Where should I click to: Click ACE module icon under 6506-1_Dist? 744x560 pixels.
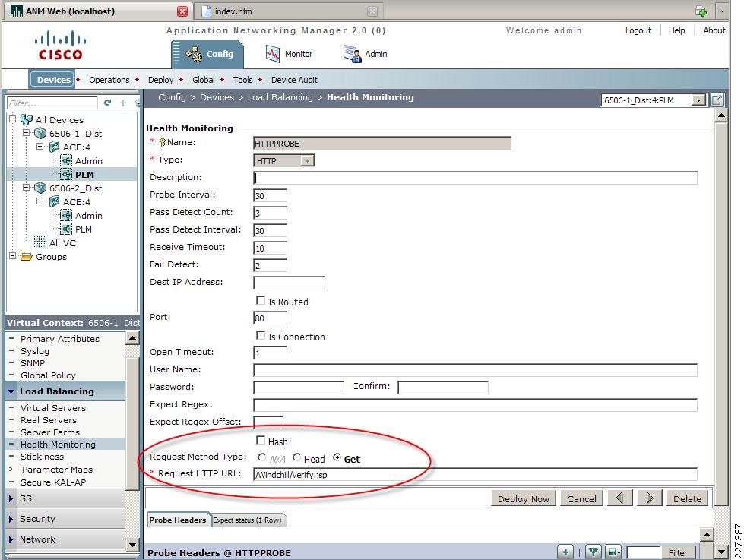(x=55, y=147)
